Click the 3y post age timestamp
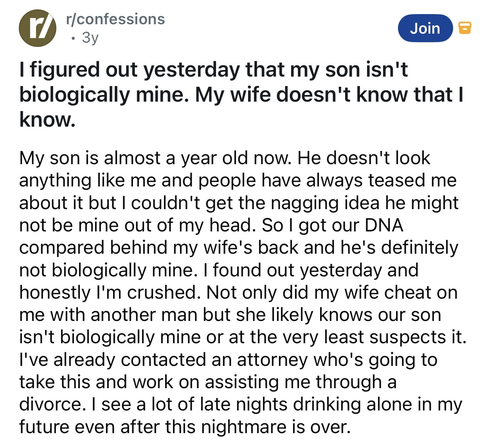This screenshot has width=486, height=448. [90, 38]
